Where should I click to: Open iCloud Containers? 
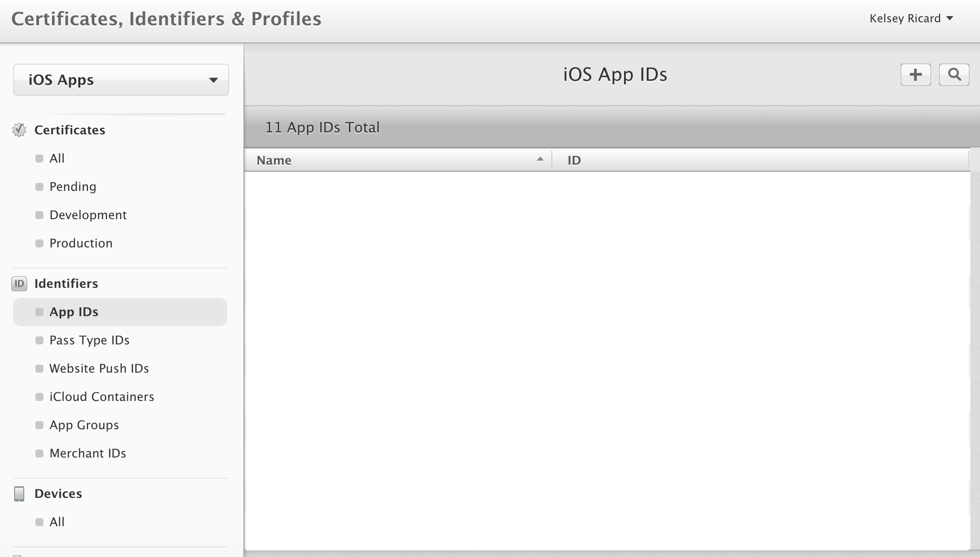(x=101, y=397)
